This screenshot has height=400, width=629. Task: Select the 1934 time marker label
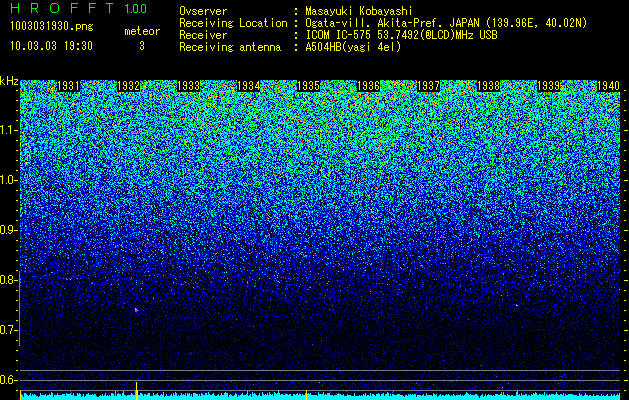[249, 86]
